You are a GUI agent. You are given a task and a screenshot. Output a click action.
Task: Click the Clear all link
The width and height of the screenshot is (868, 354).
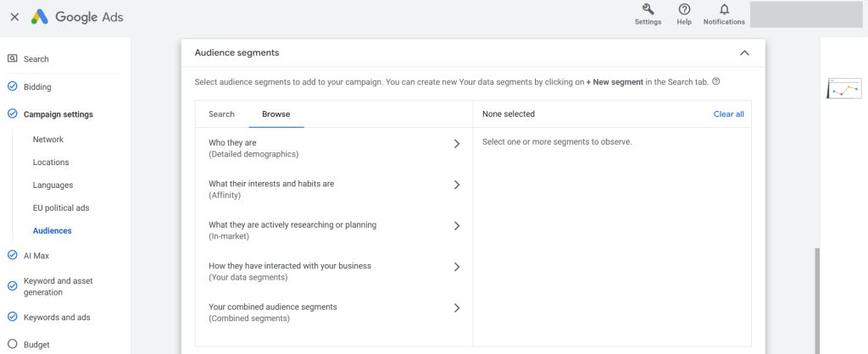click(728, 113)
